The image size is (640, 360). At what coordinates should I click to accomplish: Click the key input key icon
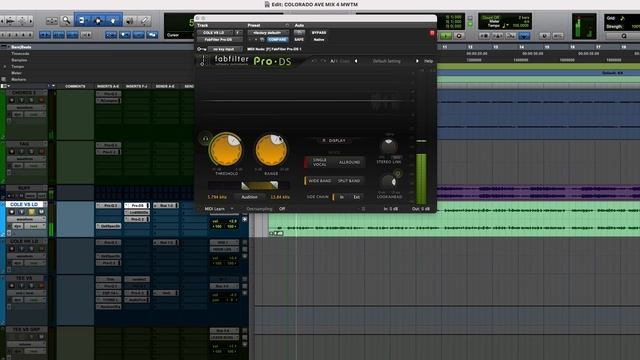[x=201, y=49]
